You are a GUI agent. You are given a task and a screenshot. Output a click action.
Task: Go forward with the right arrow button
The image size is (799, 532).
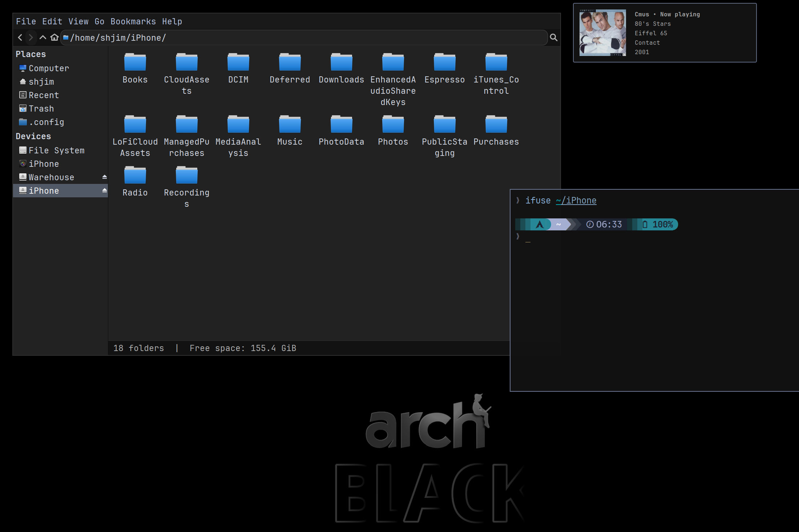(x=31, y=37)
